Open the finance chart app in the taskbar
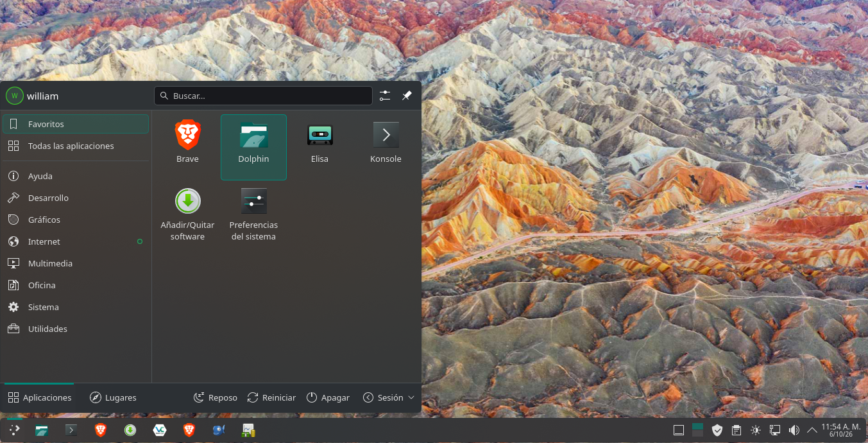 pyautogui.click(x=248, y=430)
